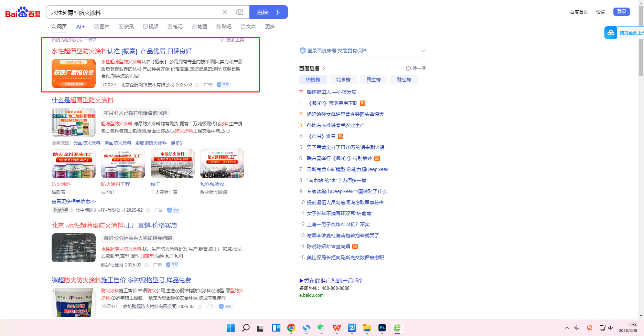
Task: Open result 什么是超薄型防火涂料
Action: (x=83, y=100)
